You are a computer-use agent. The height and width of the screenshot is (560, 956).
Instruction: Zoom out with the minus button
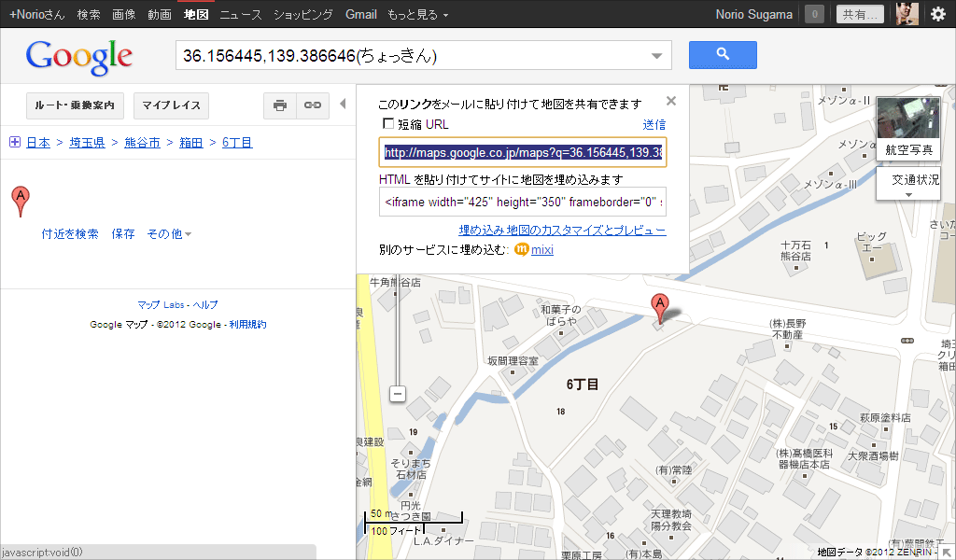coord(398,394)
